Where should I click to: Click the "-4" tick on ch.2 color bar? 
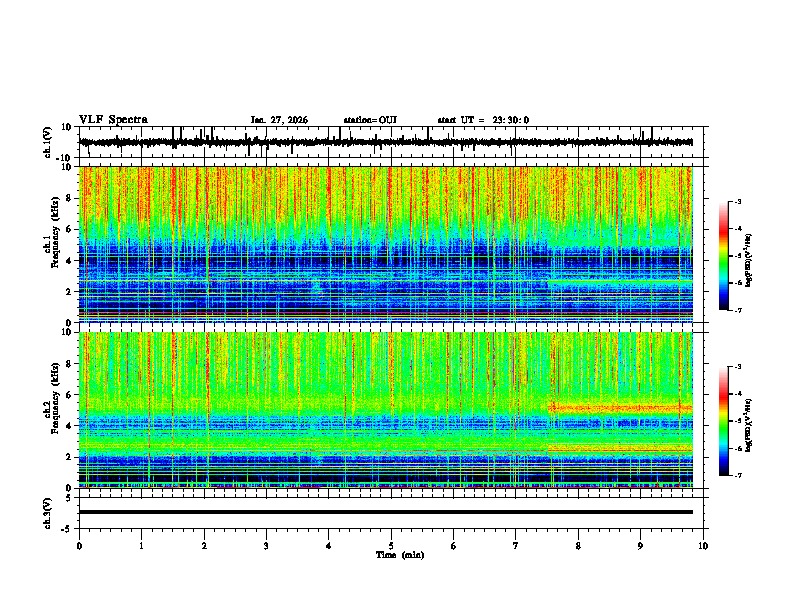(x=737, y=394)
